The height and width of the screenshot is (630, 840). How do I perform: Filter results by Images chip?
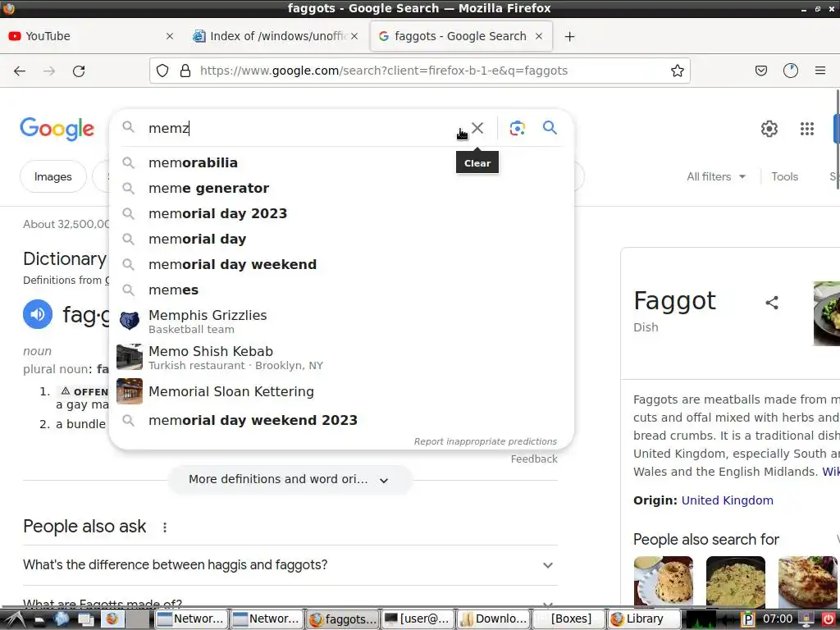[52, 176]
